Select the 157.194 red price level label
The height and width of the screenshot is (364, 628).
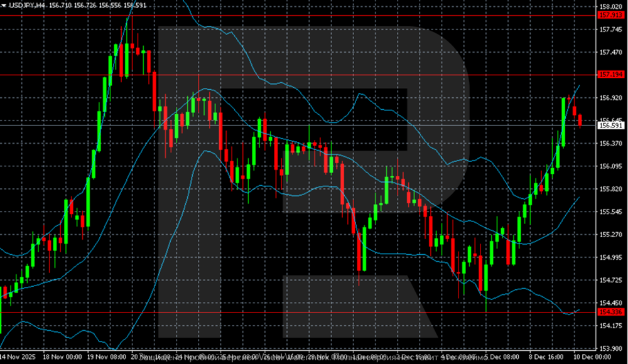tap(611, 75)
